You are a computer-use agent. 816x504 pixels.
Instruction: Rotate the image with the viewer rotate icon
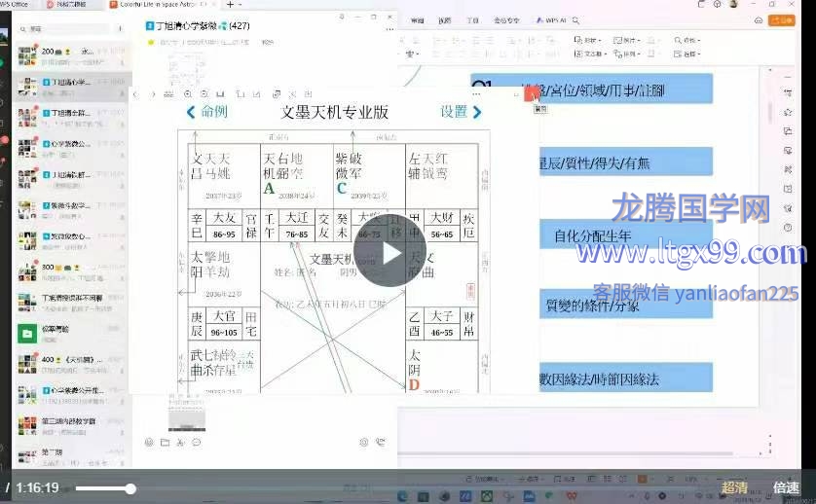240,94
